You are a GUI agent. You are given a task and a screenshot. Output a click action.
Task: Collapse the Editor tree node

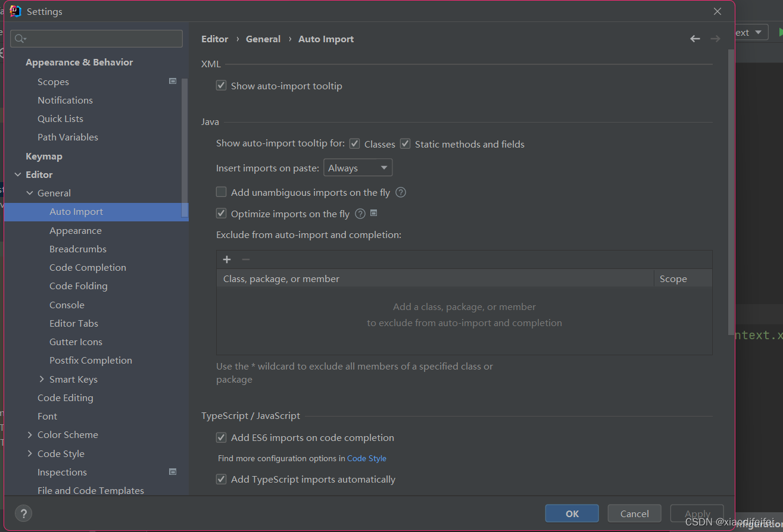coord(17,174)
